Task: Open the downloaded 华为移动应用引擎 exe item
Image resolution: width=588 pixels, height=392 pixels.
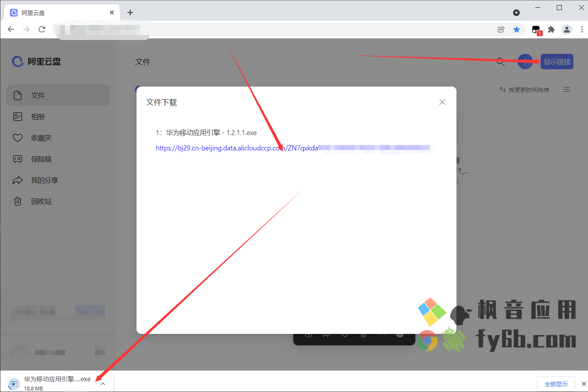Action: [49, 383]
